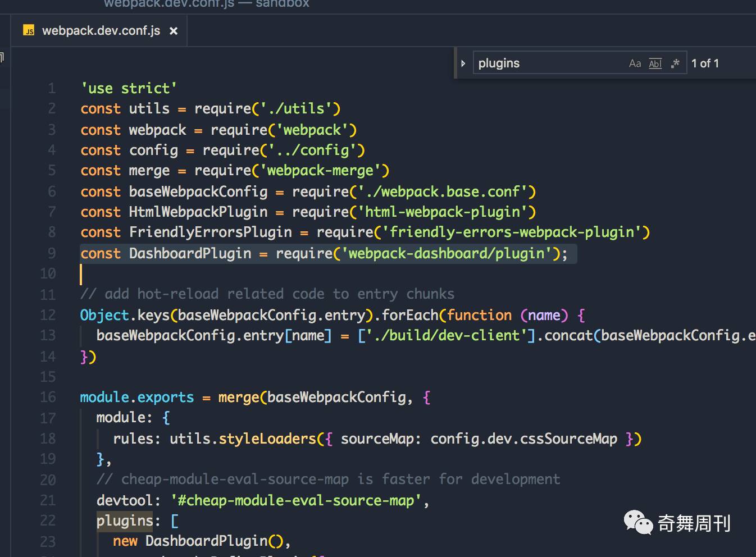This screenshot has width=756, height=557.
Task: Expand the replace field in the find widget
Action: [x=463, y=63]
